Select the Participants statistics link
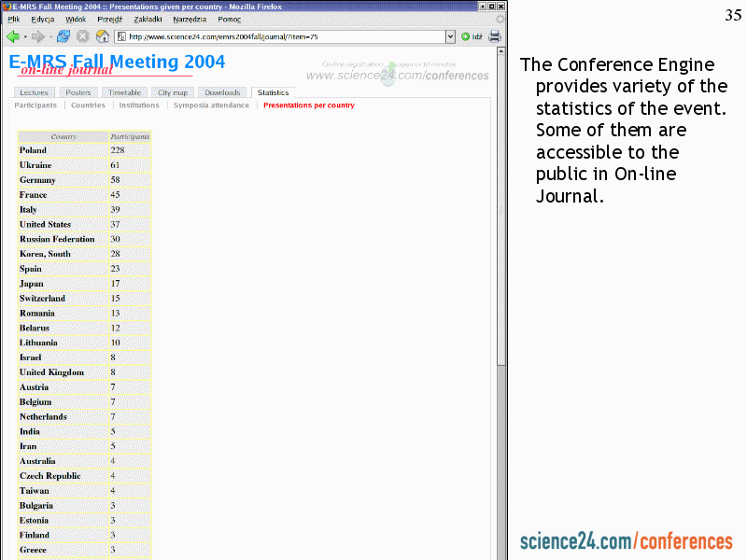The height and width of the screenshot is (560, 747). (x=35, y=105)
